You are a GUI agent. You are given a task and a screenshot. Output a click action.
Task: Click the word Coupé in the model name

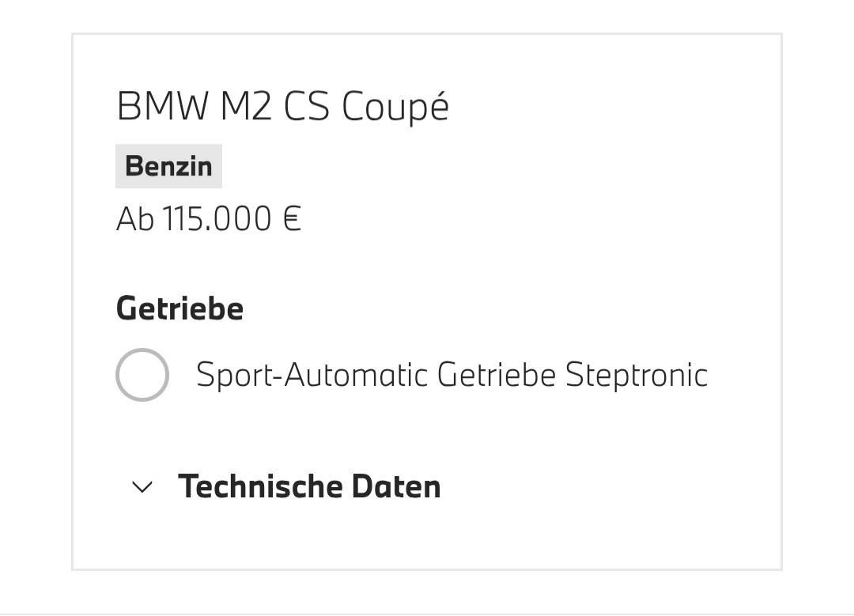pos(395,107)
